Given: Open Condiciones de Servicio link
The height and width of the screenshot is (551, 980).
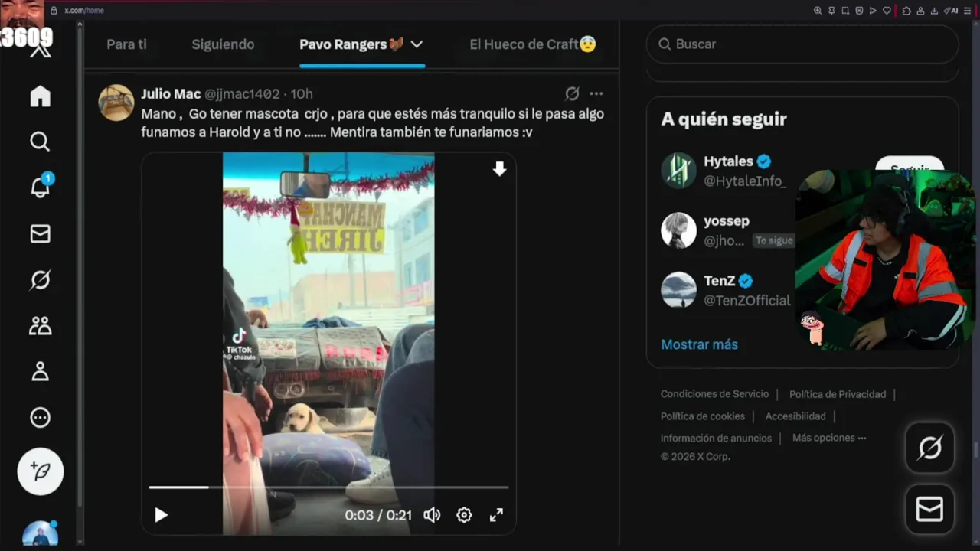Looking at the screenshot, I should pos(714,394).
